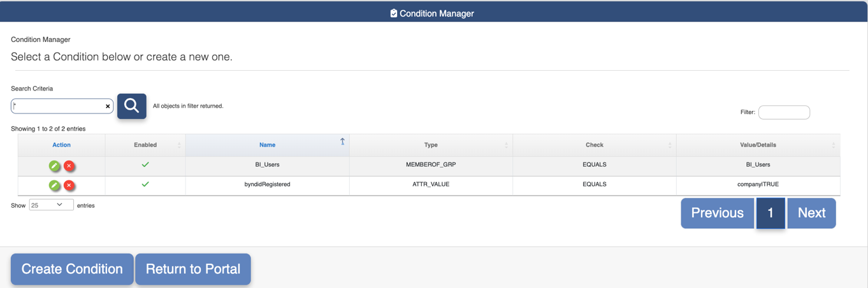Sort table by Type column
868x288 pixels.
(431, 145)
